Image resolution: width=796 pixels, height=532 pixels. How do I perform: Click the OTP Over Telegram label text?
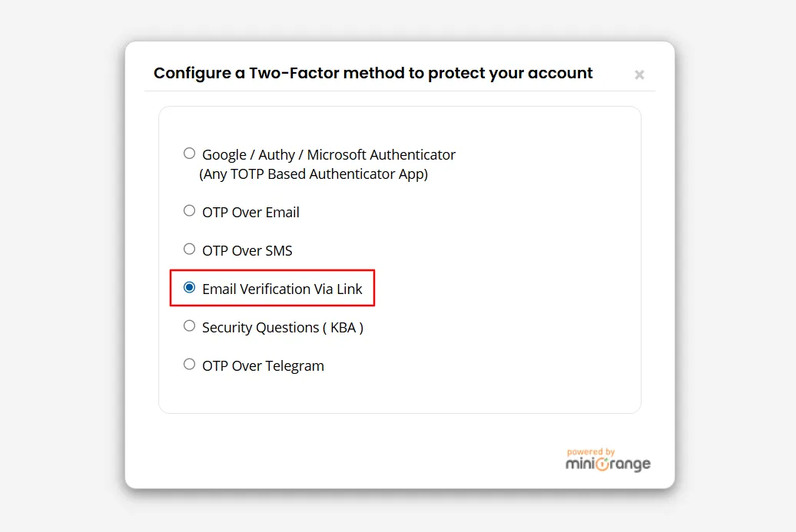263,365
